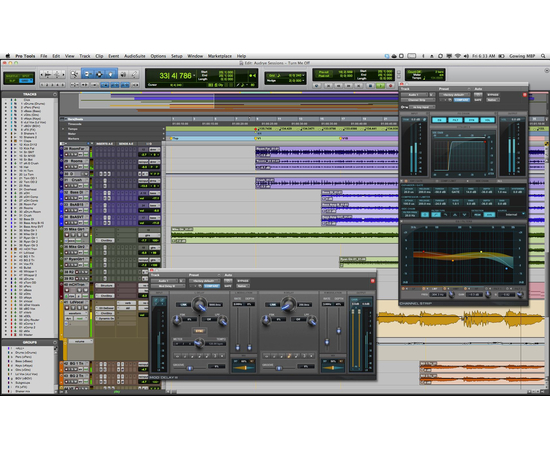Image resolution: width=550 pixels, height=450 pixels.
Task: Open the Setup menu
Action: [x=177, y=56]
